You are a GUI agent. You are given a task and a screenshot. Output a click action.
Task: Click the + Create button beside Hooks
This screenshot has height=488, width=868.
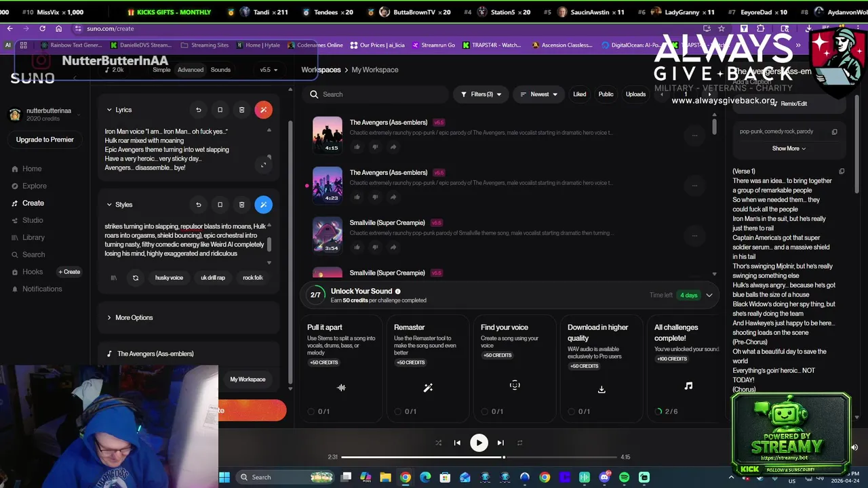click(x=69, y=272)
